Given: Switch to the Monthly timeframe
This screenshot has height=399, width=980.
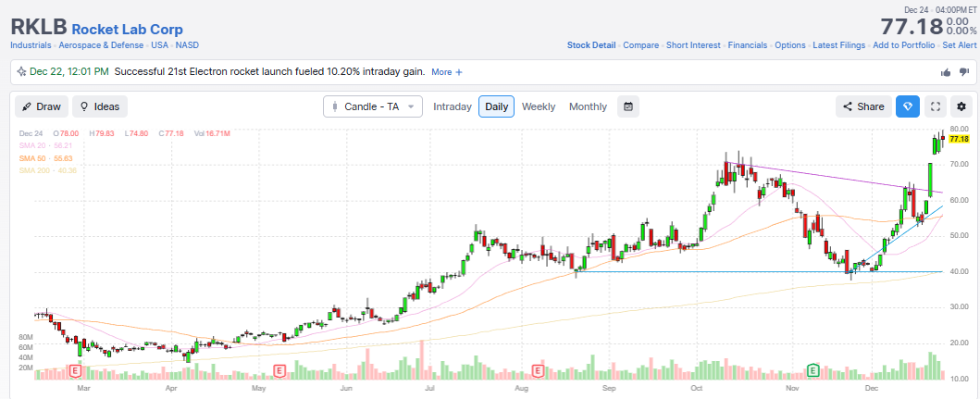Looking at the screenshot, I should pyautogui.click(x=588, y=106).
